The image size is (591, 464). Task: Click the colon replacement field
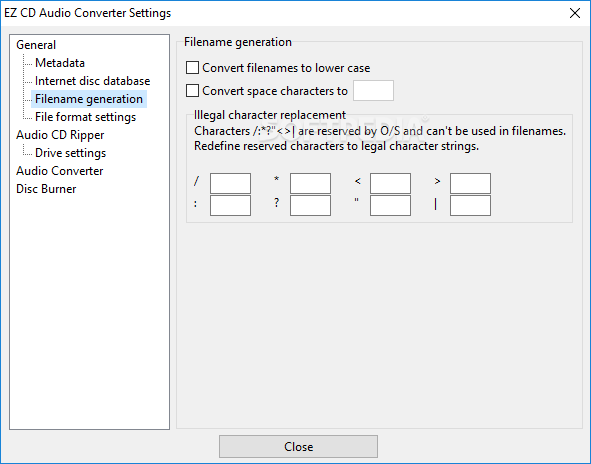[230, 205]
